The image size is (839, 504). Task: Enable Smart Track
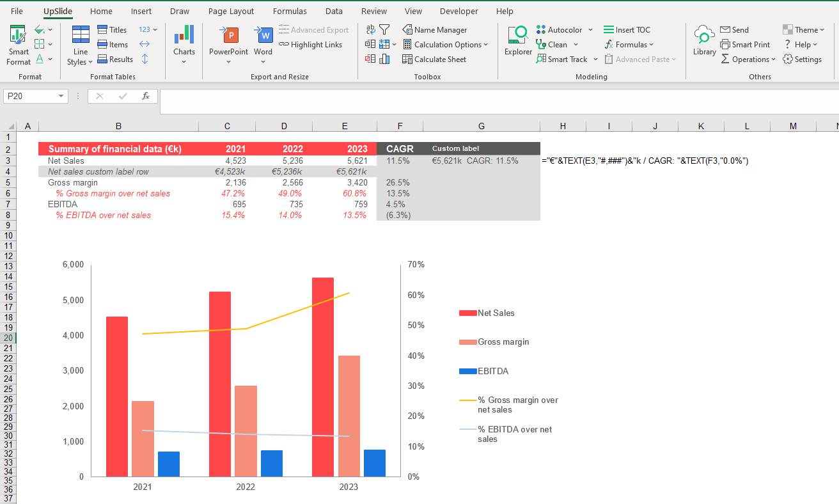(561, 59)
